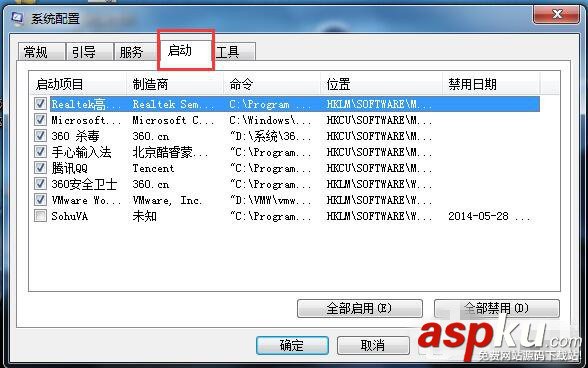Uncheck the Realtek startup item checkbox

(40, 104)
